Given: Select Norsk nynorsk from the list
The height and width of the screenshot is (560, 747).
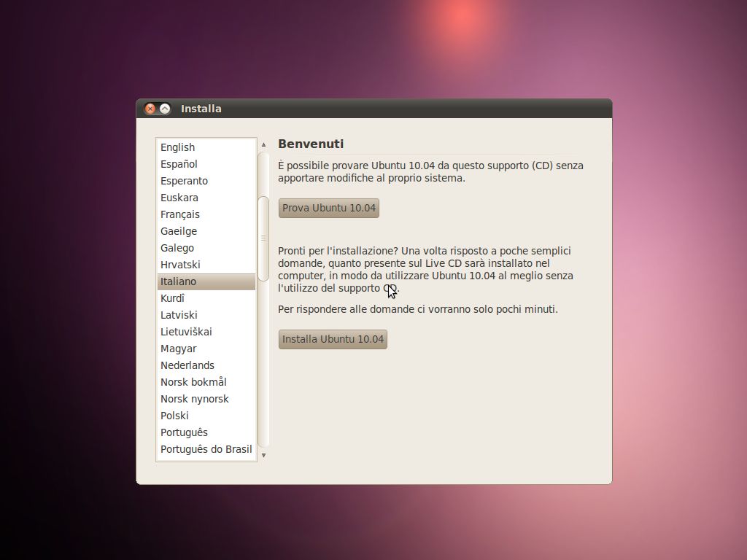Looking at the screenshot, I should (x=206, y=399).
